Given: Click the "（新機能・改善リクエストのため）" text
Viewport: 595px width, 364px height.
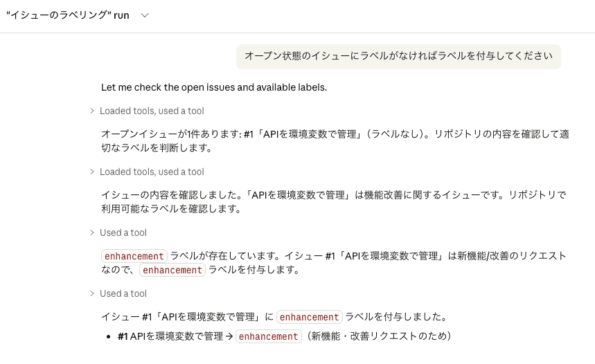Looking at the screenshot, I should coord(380,336).
